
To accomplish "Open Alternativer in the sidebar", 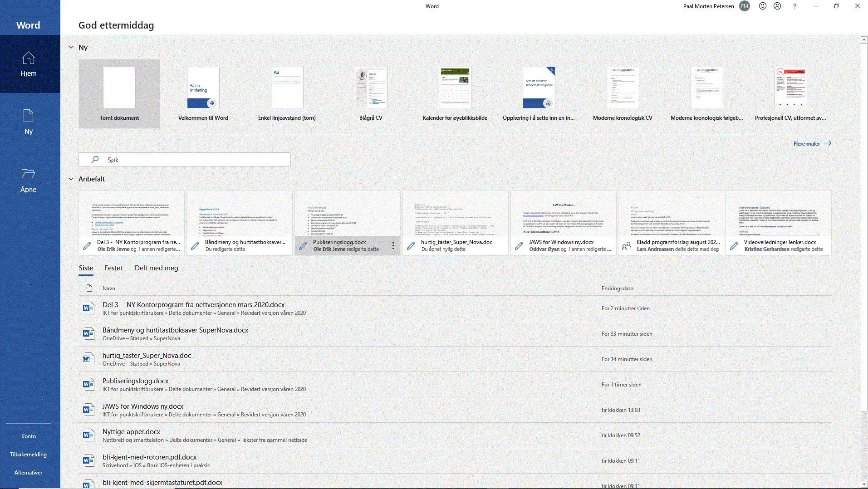I will click(28, 473).
